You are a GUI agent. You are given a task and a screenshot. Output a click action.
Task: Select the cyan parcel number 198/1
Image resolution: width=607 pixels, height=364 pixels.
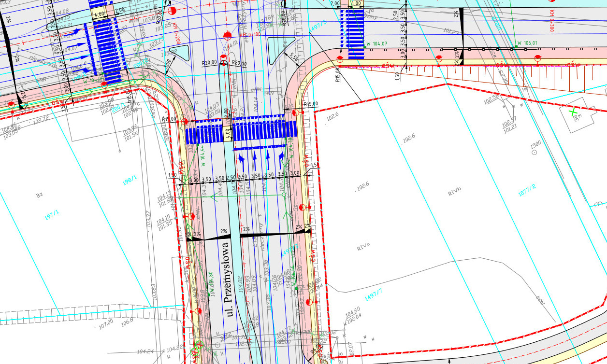tap(129, 180)
